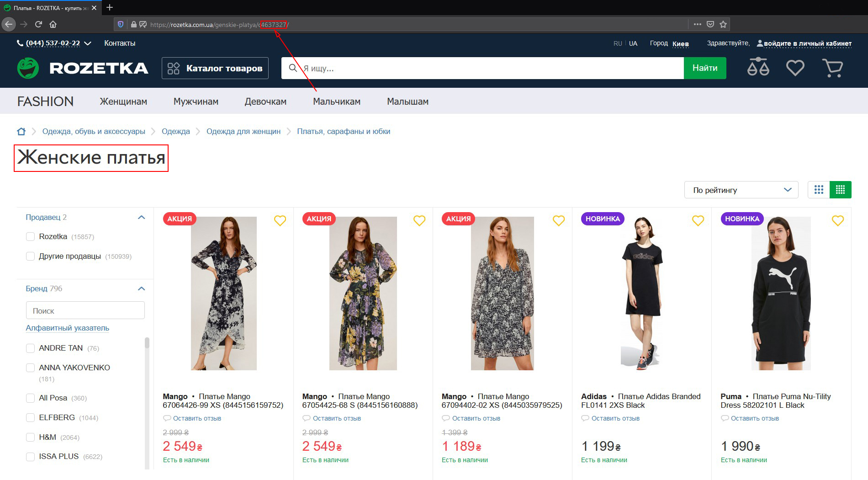Enable the ISSA PLUS brand filter
This screenshot has width=868, height=480.
point(31,457)
